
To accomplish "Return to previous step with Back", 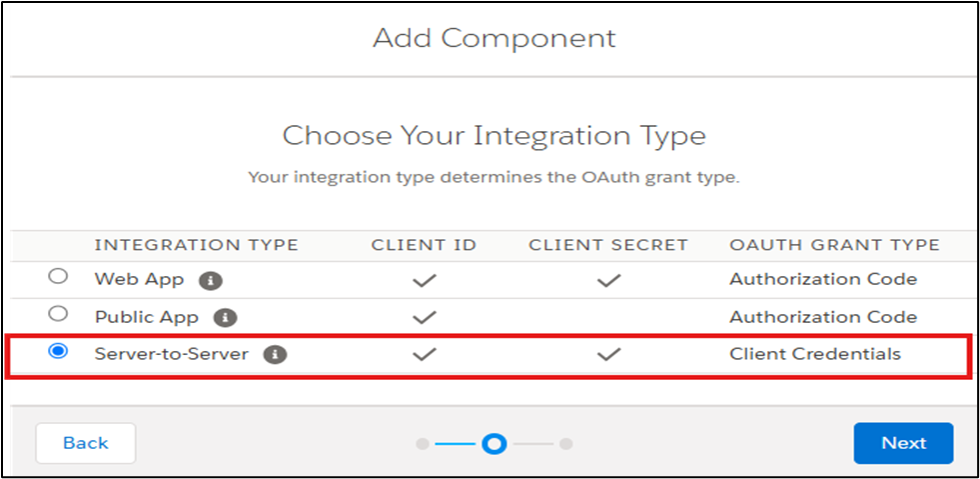I will 86,443.
